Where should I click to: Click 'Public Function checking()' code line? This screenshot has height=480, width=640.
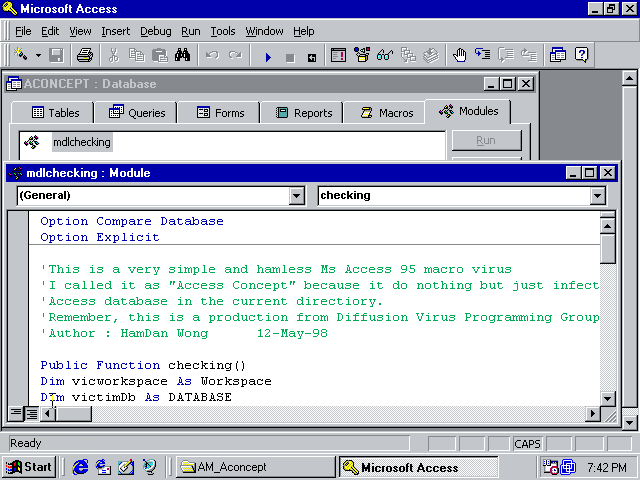click(x=143, y=365)
